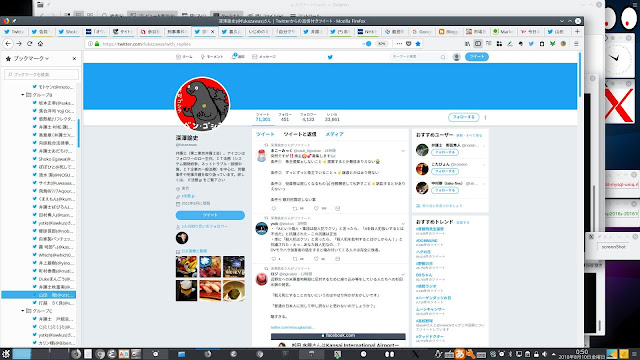Open the Firefox home page icon

(40, 44)
